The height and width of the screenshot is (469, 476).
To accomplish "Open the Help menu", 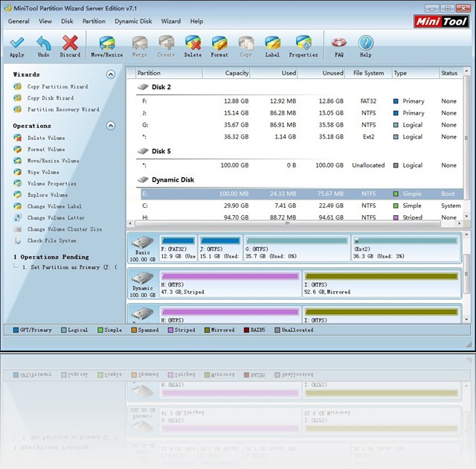I will tap(196, 22).
